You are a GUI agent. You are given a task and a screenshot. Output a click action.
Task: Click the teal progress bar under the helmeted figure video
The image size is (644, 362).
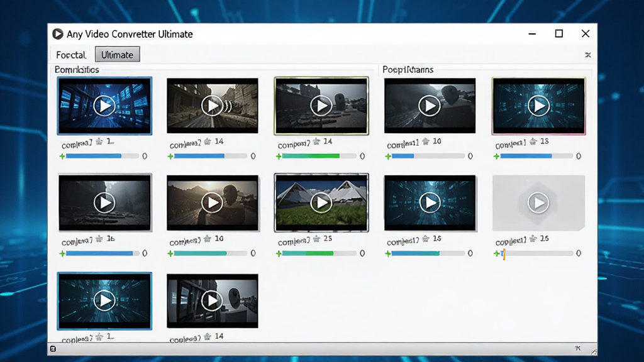coord(210,254)
